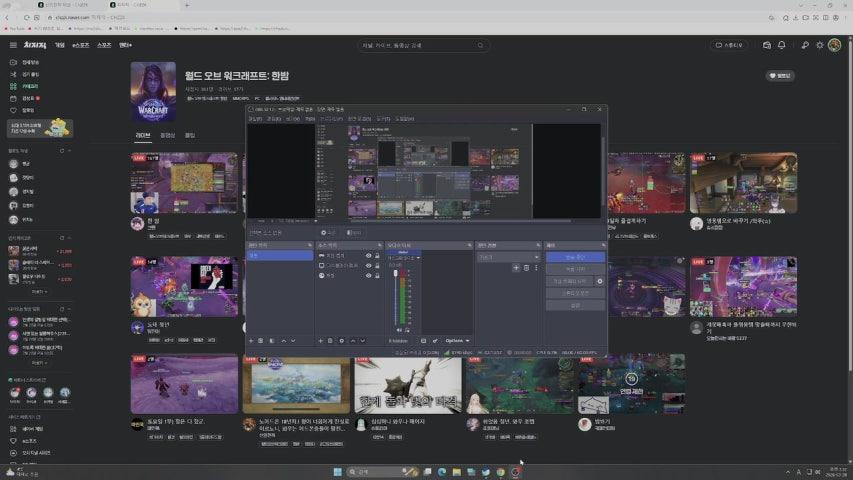Collapse popular categories section in Chzzk sidebar
This screenshot has width=853, height=480.
coord(69,238)
